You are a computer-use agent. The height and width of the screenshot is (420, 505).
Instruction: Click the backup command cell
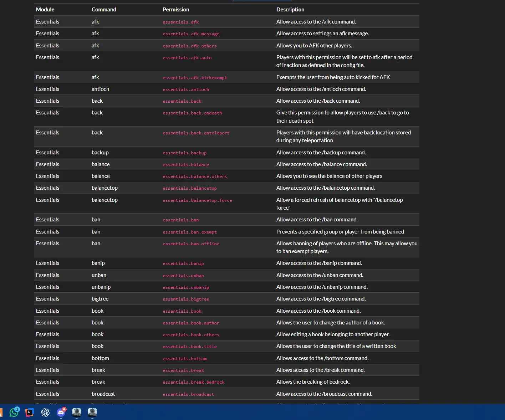tap(100, 153)
